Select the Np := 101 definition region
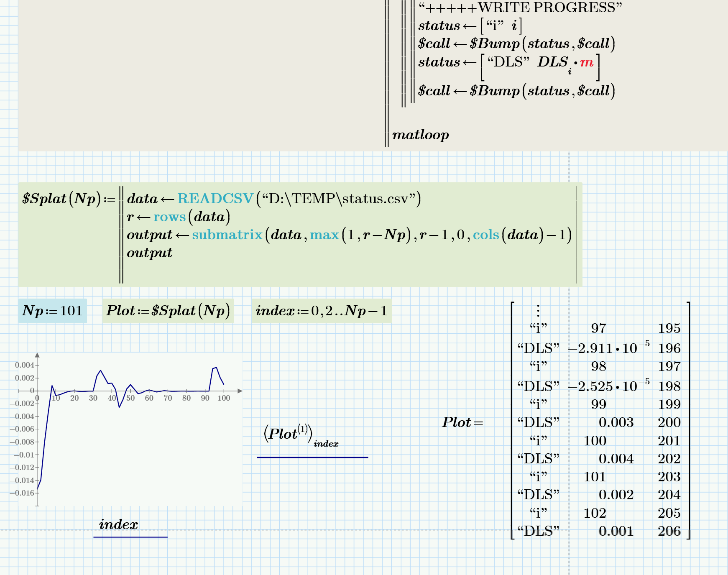Screen dimensions: 728x575 pos(54,310)
